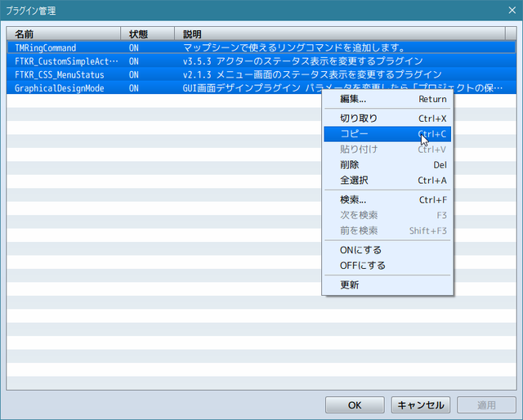Select 削除 from the context menu
The width and height of the screenshot is (523, 420).
tap(387, 165)
